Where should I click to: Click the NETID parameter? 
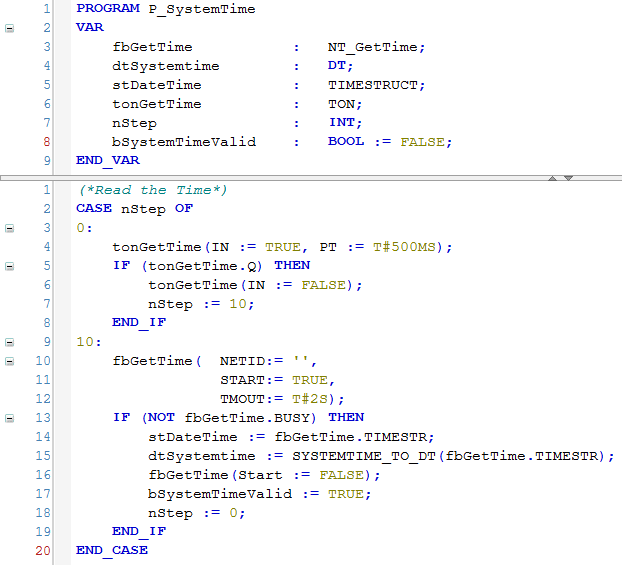tap(242, 361)
